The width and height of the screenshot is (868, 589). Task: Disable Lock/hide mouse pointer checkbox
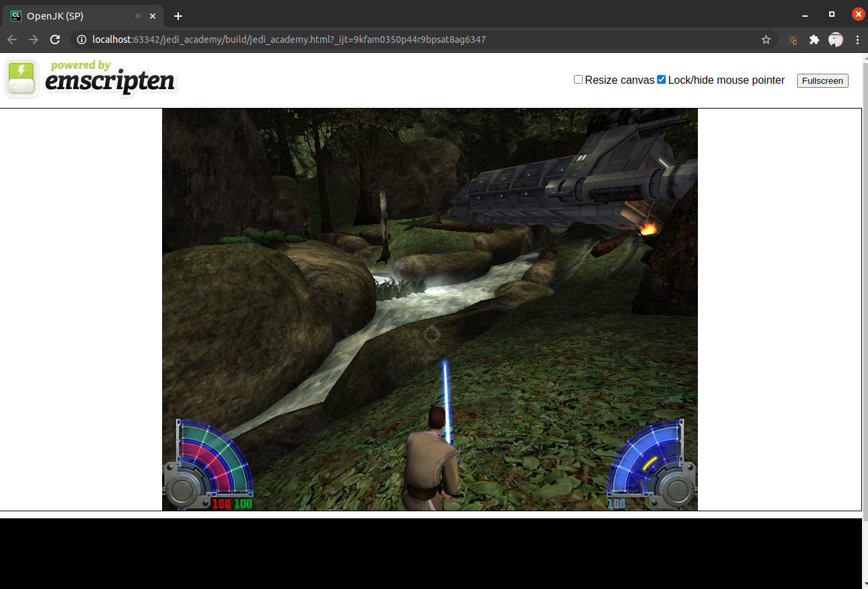coord(662,80)
